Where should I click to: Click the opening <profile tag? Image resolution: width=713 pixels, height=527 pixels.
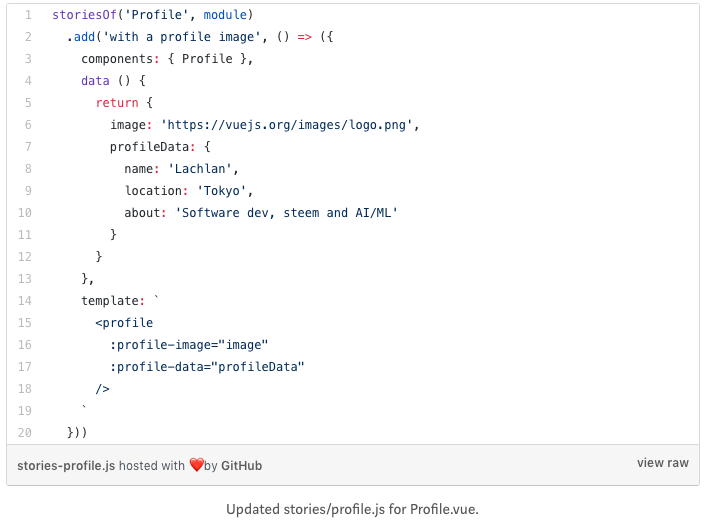pos(124,322)
